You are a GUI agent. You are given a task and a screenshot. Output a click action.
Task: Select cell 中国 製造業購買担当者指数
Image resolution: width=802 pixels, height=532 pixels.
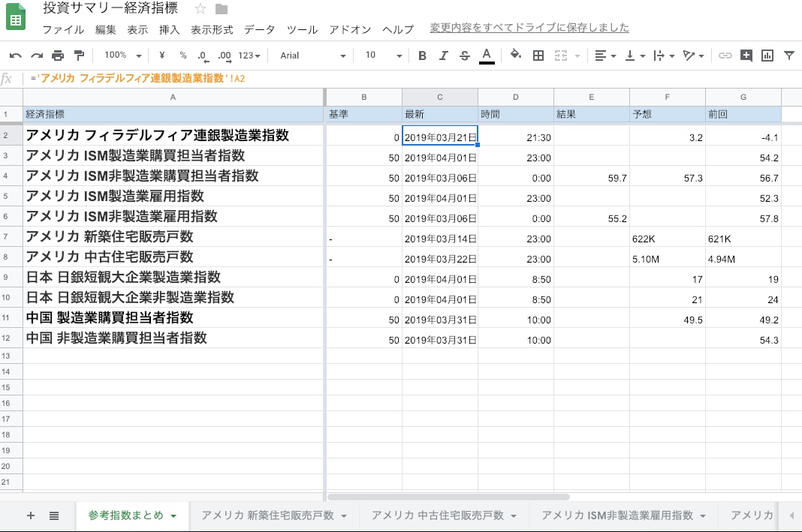[x=173, y=318]
